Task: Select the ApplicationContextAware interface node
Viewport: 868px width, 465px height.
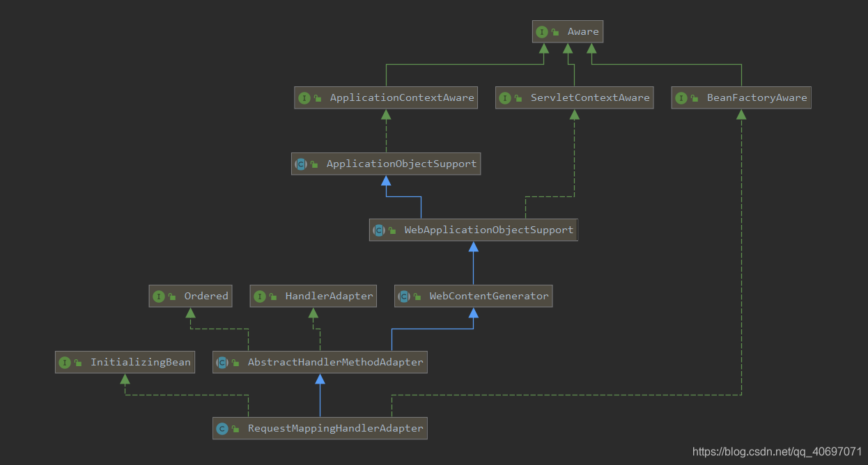Action: tap(386, 97)
